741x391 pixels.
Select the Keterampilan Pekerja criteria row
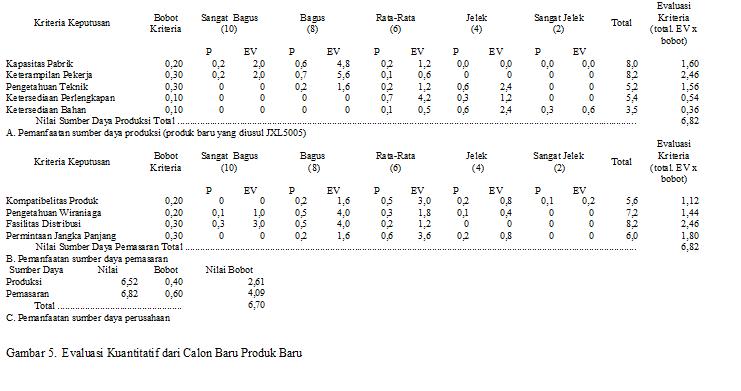coord(353,75)
